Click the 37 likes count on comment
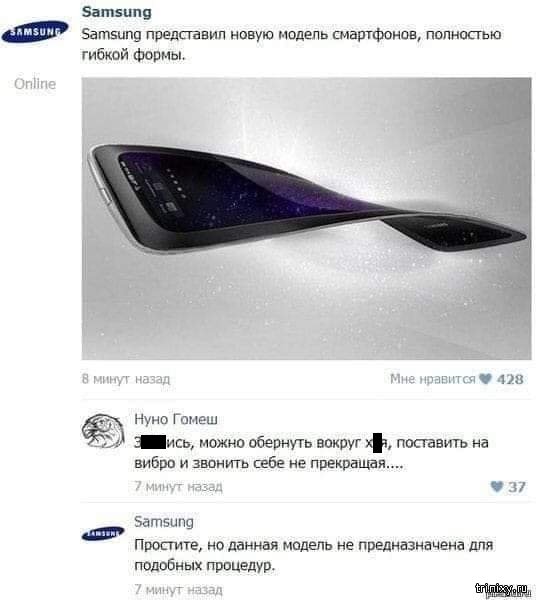The height and width of the screenshot is (604, 536). point(516,487)
